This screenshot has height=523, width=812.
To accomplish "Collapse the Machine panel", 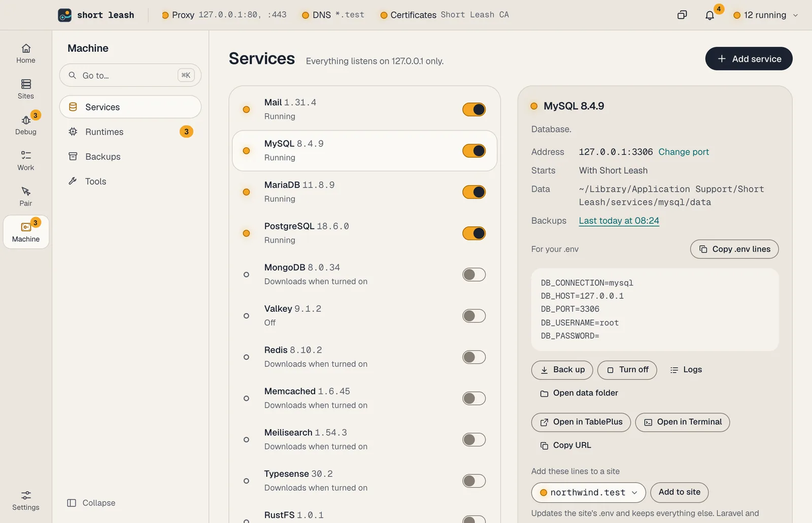I will click(91, 503).
